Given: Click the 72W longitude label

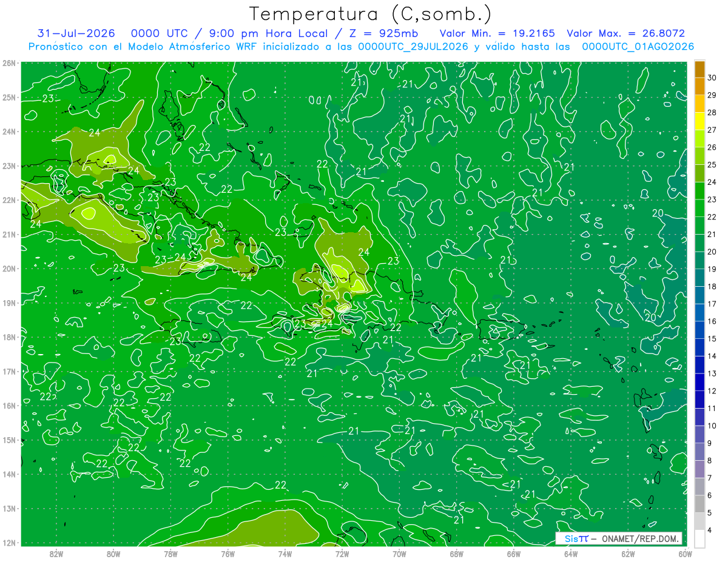Looking at the screenshot, I should coord(342,554).
